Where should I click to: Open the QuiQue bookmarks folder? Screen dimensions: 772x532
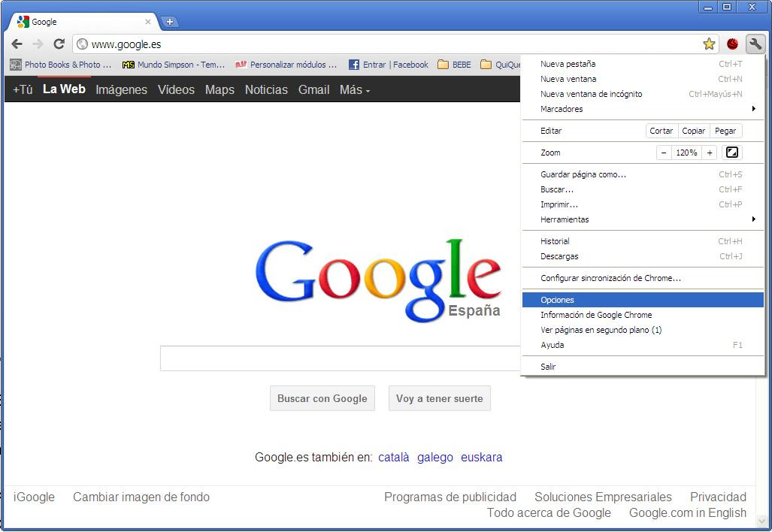coord(500,65)
